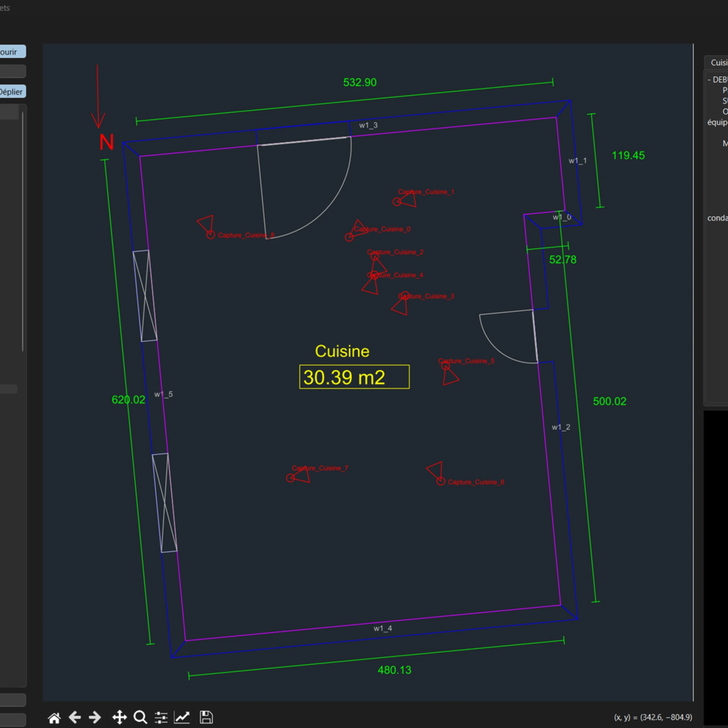Click Capture_Cuisine_5 camera marker

446,366
